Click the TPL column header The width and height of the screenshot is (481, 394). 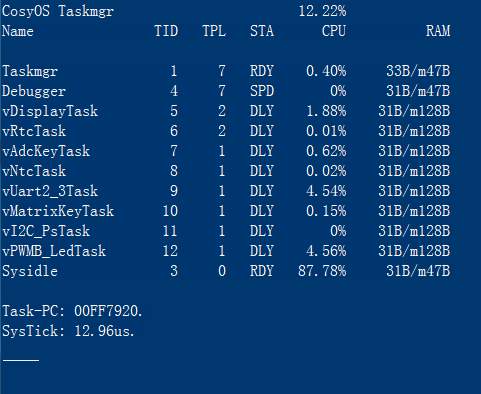coord(214,31)
